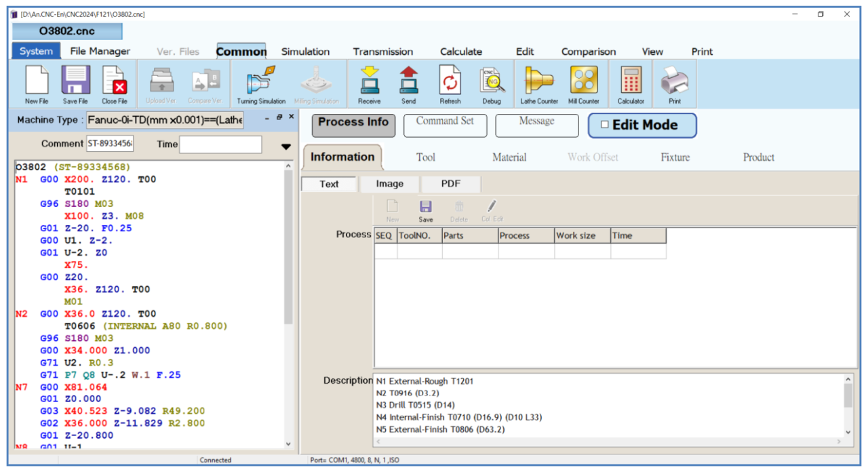
Task: Open the Debug tool
Action: coord(492,83)
